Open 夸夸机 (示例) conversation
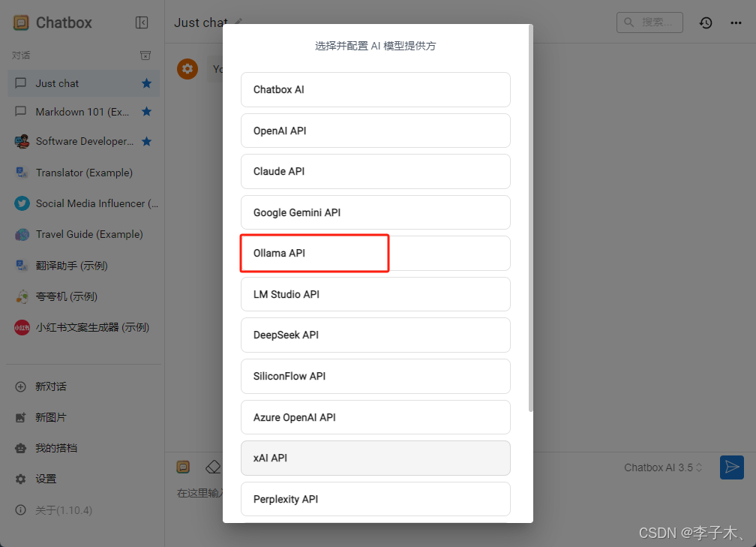Screen dimensions: 756x547 [84, 296]
